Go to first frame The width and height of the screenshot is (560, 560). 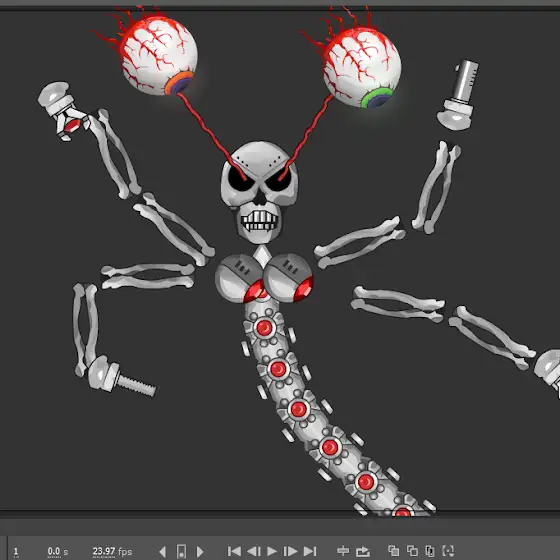coord(234,551)
